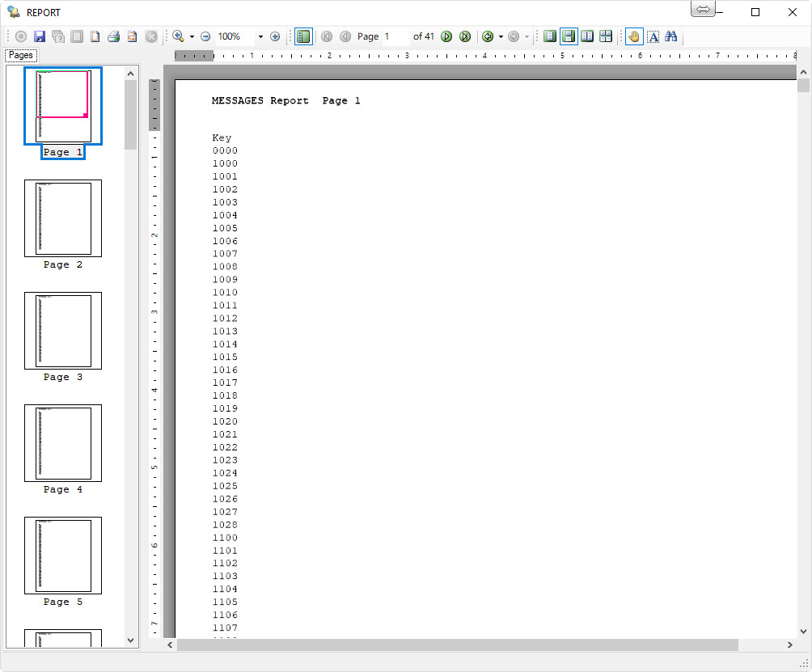Click the double-arrow resize button in title bar
Image resolution: width=812 pixels, height=672 pixels.
(703, 9)
